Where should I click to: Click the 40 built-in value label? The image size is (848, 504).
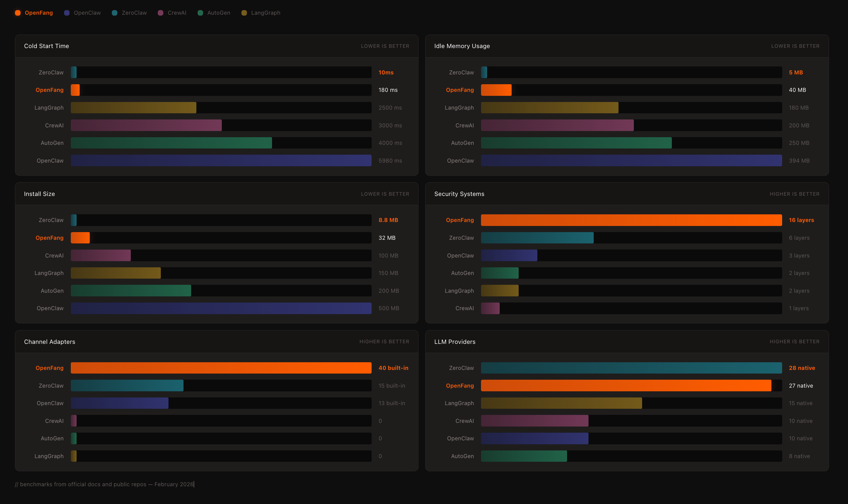click(393, 368)
